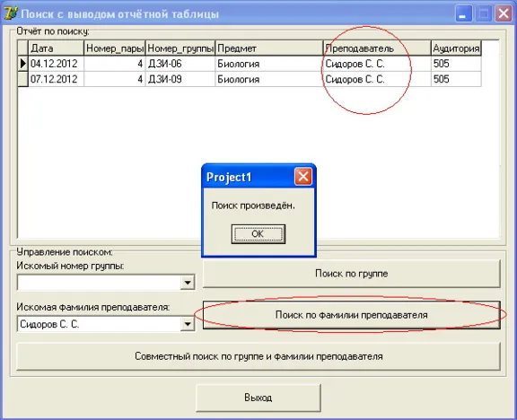Select the 'ДЗИ-06' group cell
Screen dimensions: 517x420
coord(180,64)
